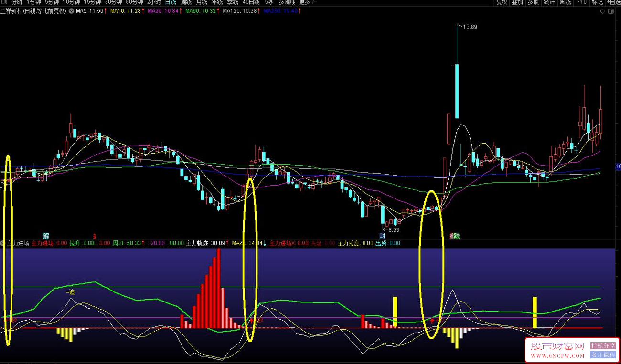
Task: Click the MA20: 10.84 indicator value
Action: click(x=164, y=11)
